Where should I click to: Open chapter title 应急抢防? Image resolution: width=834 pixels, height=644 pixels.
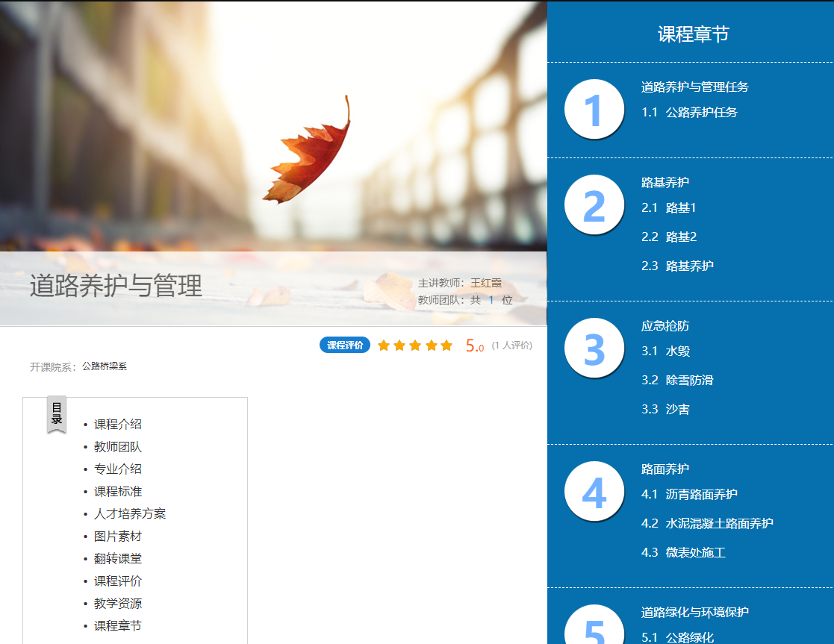pyautogui.click(x=665, y=326)
